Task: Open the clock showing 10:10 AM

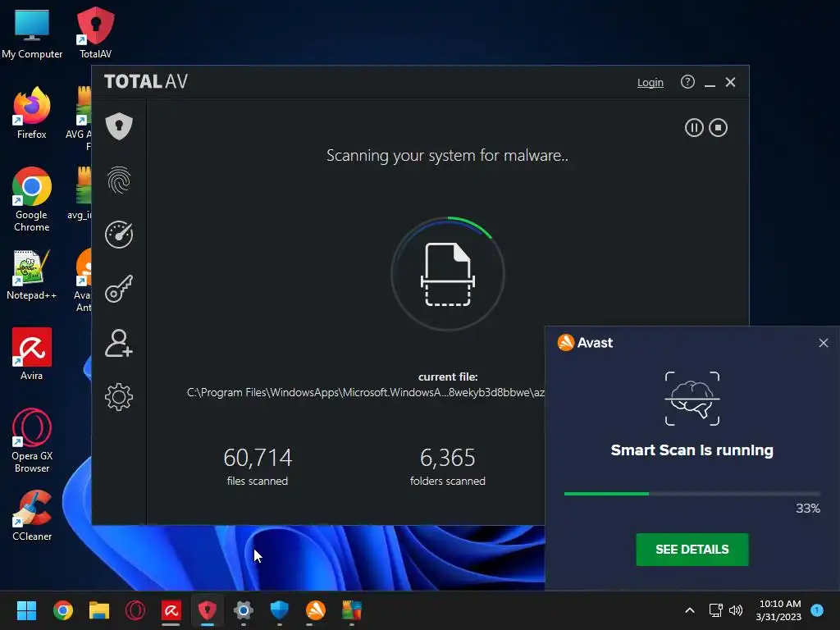Action: 778,610
